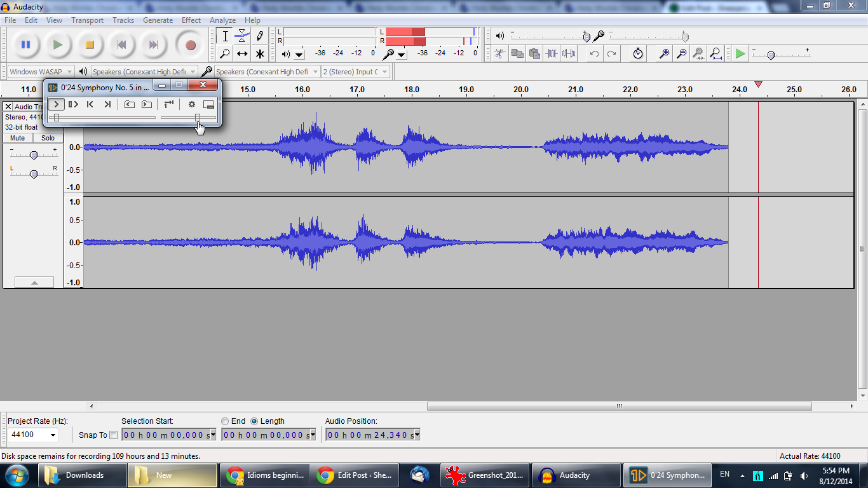Start playback with the green Play button
This screenshot has height=488, width=868.
tap(58, 44)
